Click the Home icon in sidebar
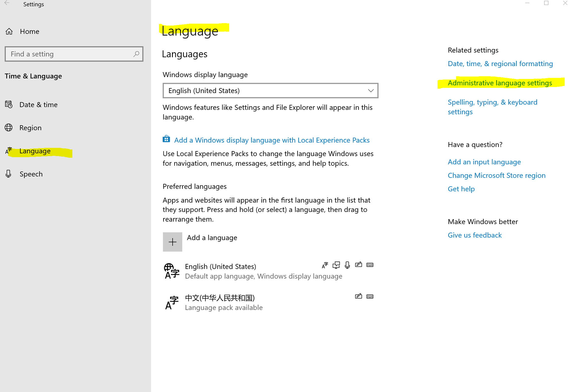The height and width of the screenshot is (392, 569). pos(9,31)
